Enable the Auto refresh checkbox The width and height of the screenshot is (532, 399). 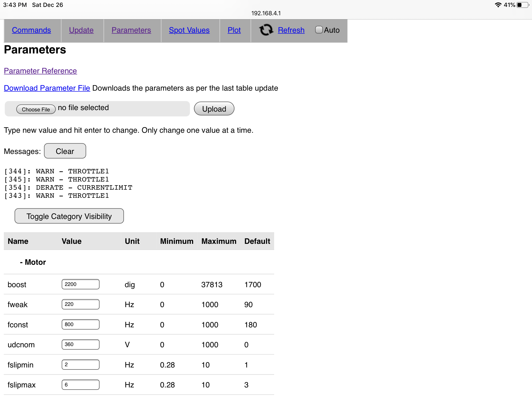pos(319,30)
